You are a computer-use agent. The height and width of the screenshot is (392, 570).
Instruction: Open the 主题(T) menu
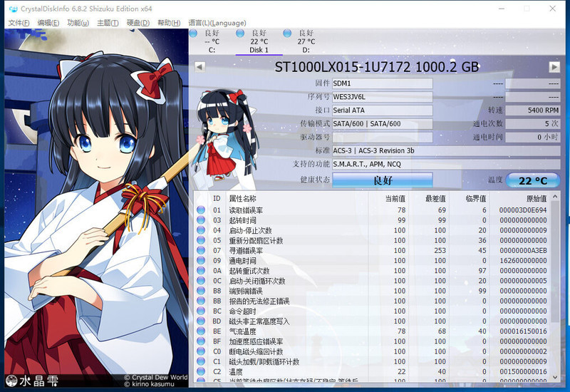(x=108, y=23)
